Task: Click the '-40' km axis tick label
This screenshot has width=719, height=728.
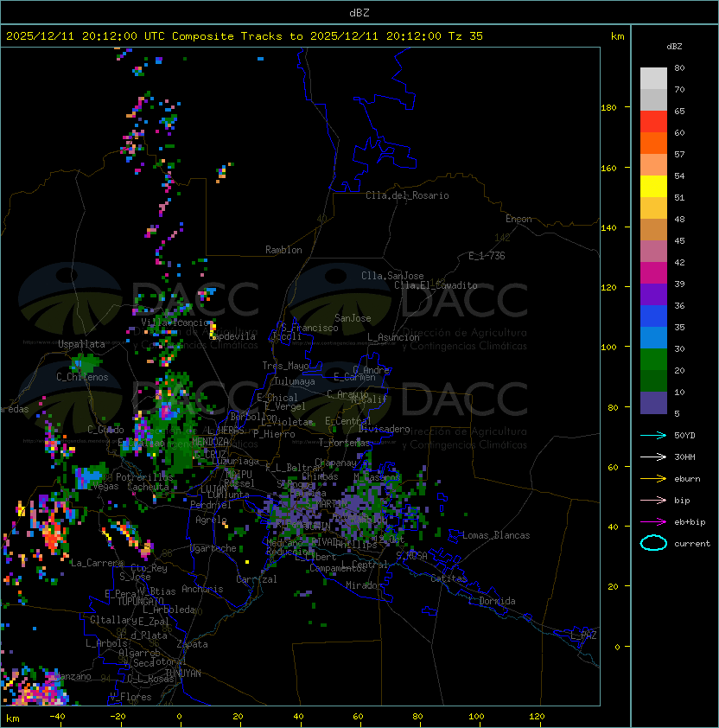Action: (57, 716)
